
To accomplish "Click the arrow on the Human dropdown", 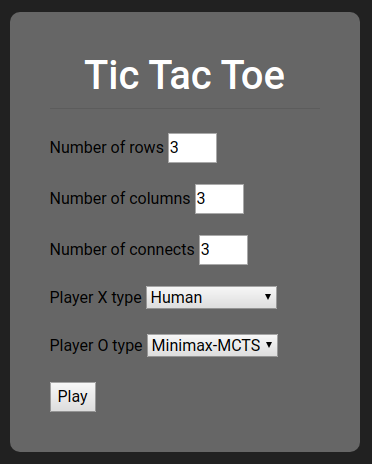I will click(x=268, y=297).
